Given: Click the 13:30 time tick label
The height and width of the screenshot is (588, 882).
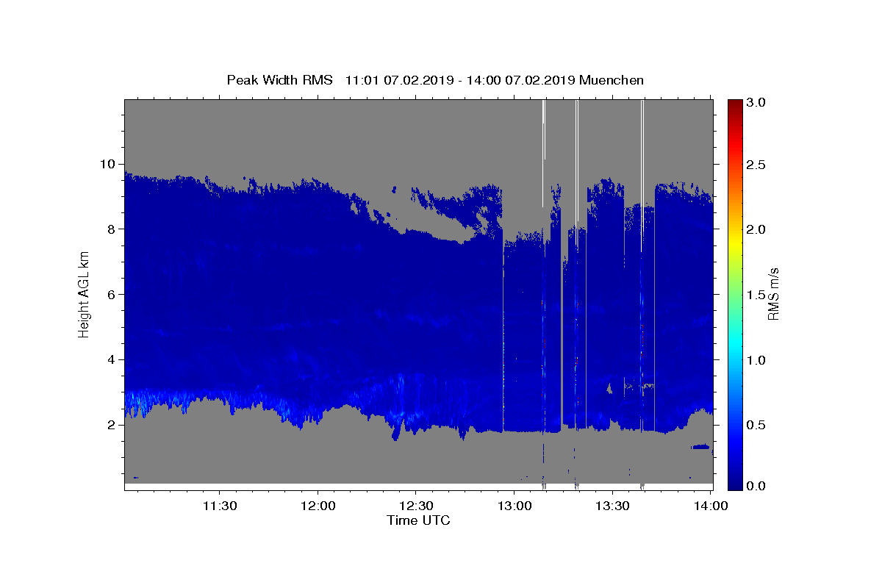Looking at the screenshot, I should click(612, 506).
